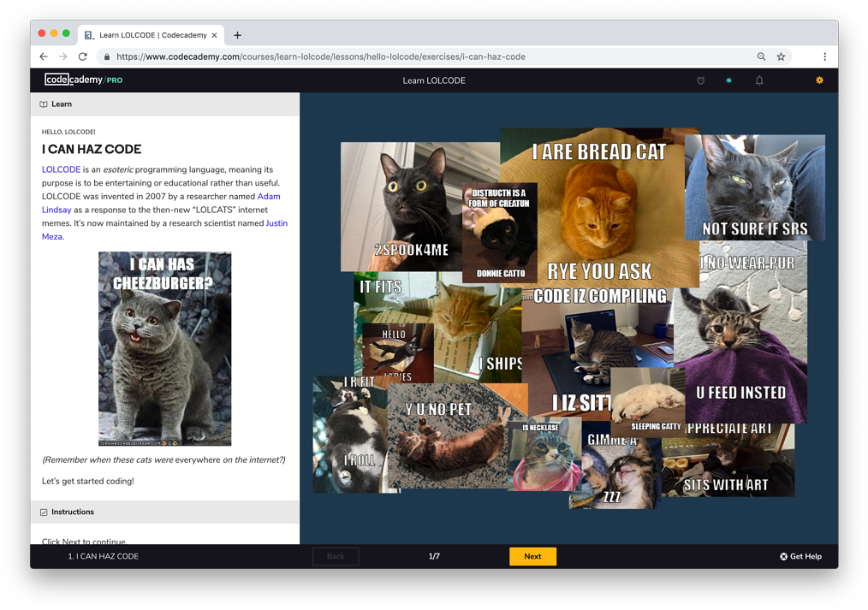This screenshot has width=868, height=610.
Task: Click the 1. I CAN HAZ CODE exercise label
Action: 103,556
